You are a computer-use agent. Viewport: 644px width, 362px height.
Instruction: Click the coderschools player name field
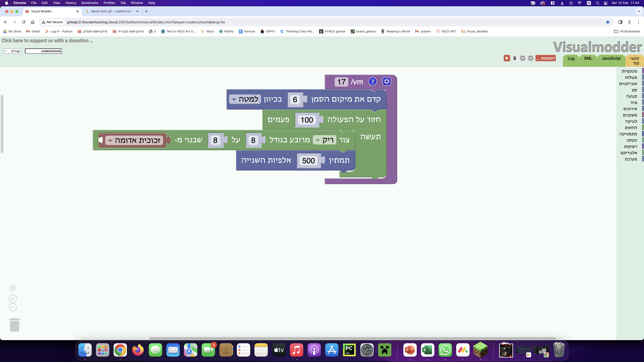coord(44,51)
